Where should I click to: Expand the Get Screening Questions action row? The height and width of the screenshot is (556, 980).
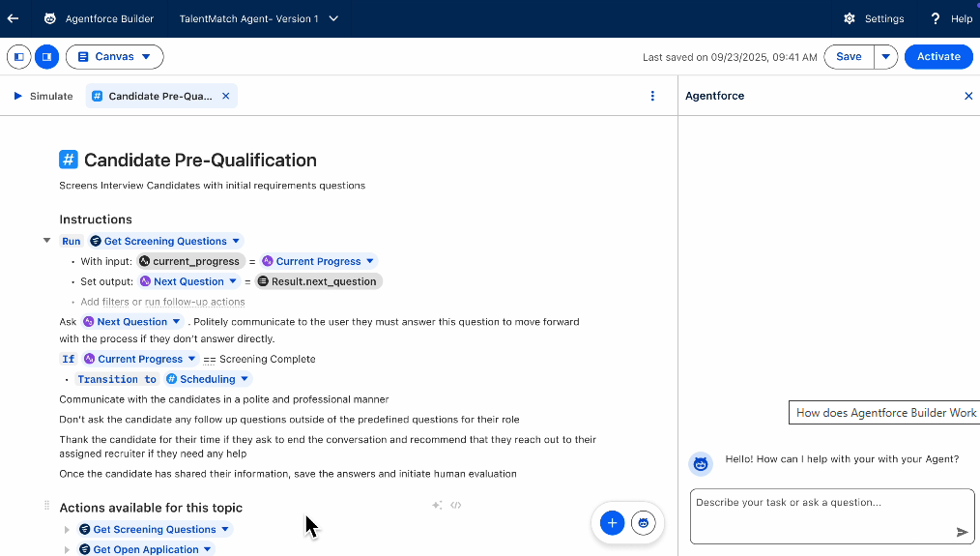click(67, 530)
